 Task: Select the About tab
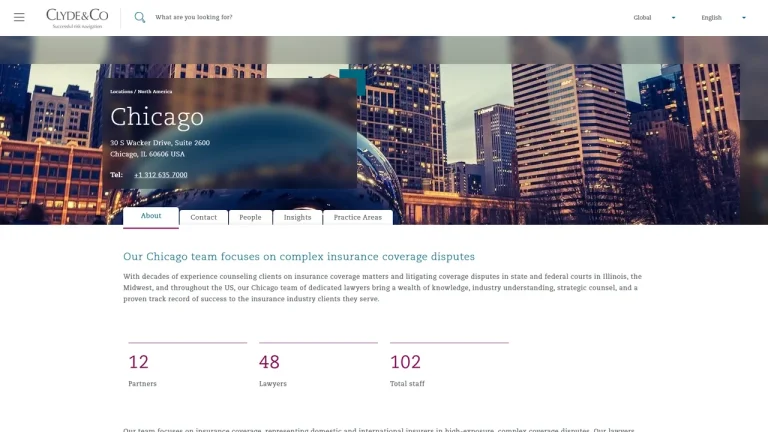tap(151, 216)
